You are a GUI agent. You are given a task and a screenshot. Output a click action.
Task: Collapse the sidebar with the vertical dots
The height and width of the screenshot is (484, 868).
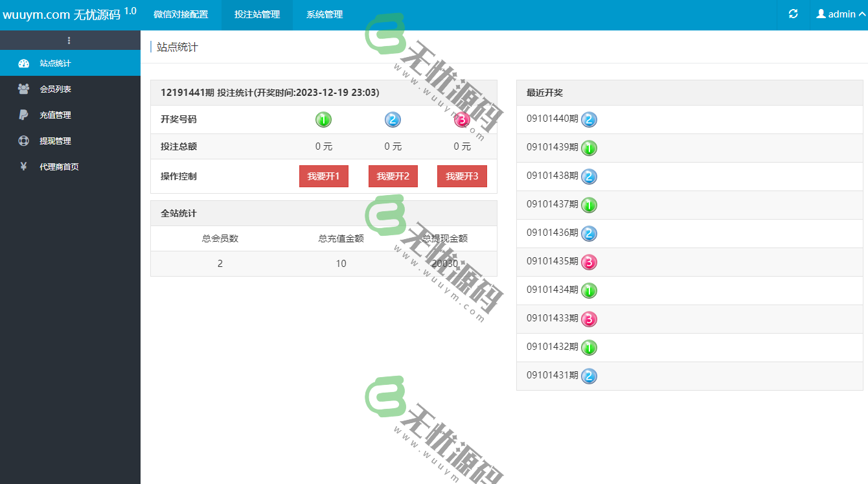pos(70,40)
